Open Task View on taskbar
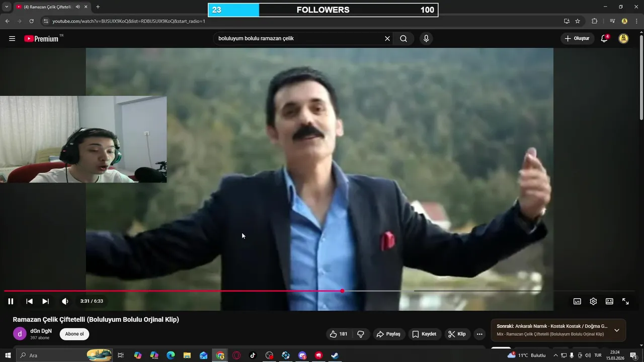The height and width of the screenshot is (362, 644). [x=121, y=355]
